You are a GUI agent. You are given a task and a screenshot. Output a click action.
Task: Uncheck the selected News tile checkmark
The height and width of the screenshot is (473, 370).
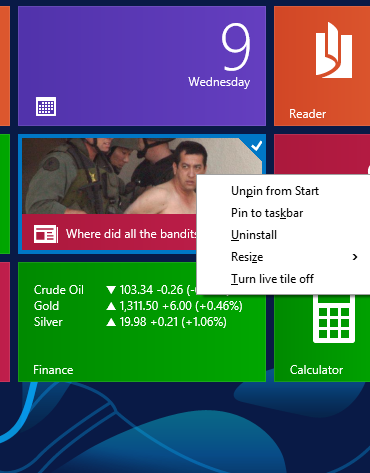(x=256, y=146)
